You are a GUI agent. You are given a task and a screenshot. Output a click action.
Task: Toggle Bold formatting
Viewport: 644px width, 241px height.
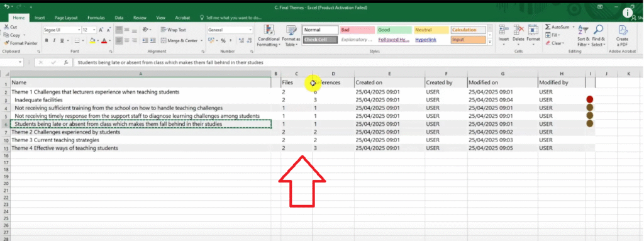[47, 41]
